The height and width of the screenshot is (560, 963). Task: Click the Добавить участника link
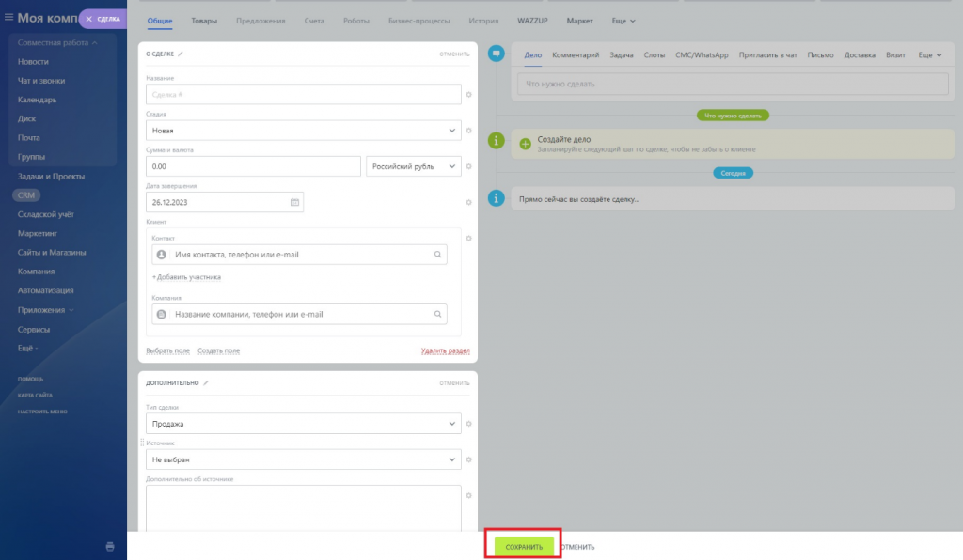click(186, 277)
